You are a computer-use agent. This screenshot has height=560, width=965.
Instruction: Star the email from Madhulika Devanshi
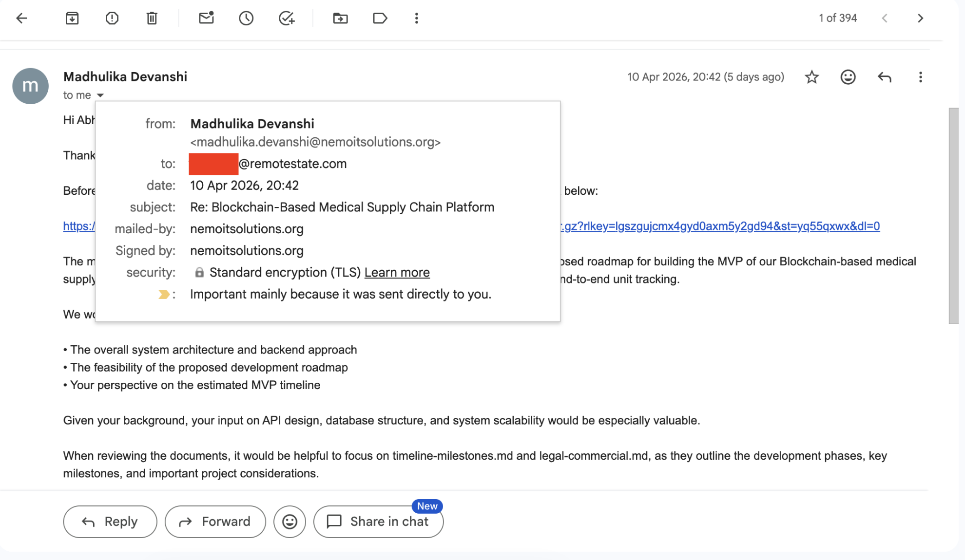point(811,77)
